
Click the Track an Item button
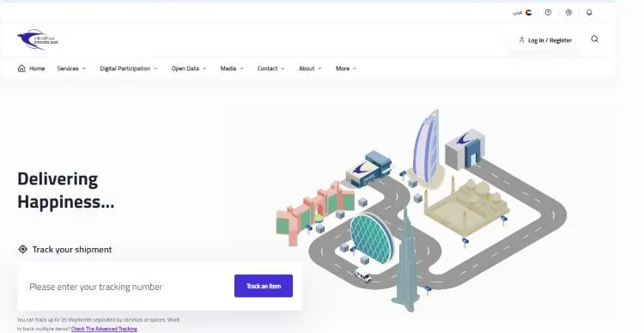(x=264, y=286)
